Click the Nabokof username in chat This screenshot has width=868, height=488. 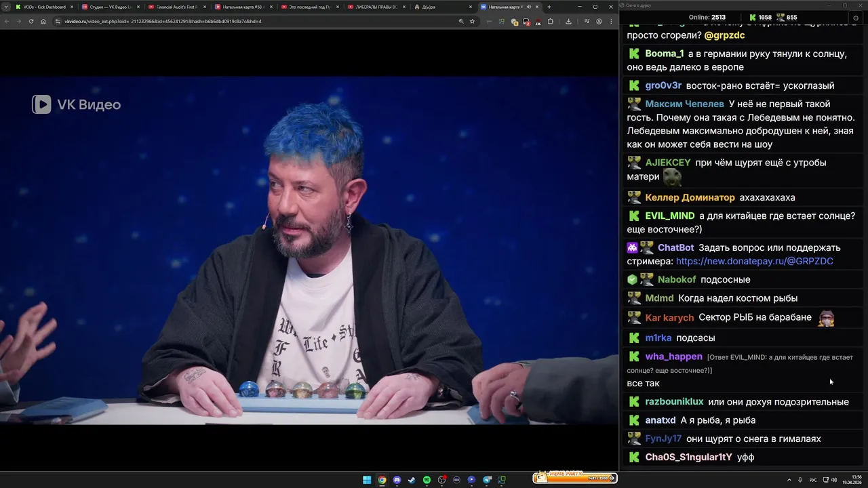677,279
